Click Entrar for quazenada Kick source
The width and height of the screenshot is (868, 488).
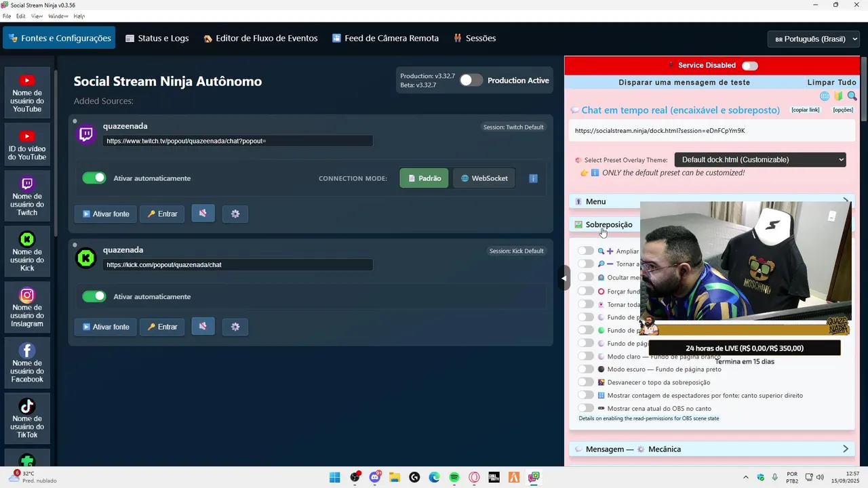[162, 327]
